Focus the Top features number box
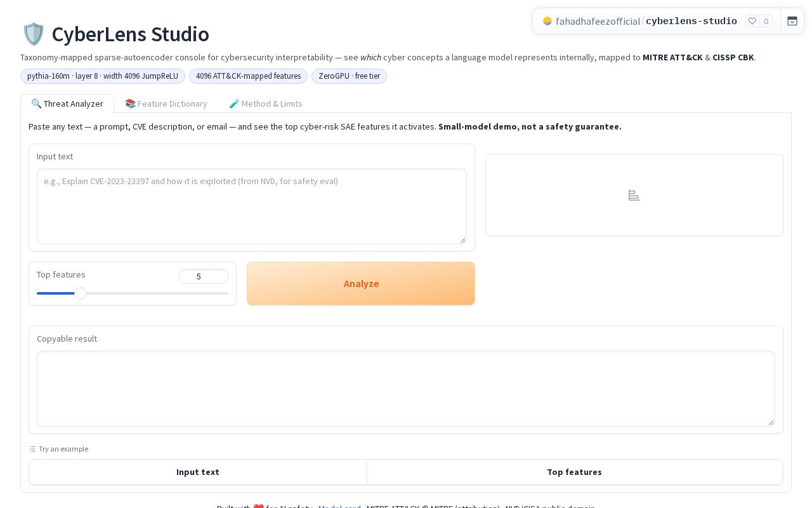The height and width of the screenshot is (508, 812). [203, 276]
